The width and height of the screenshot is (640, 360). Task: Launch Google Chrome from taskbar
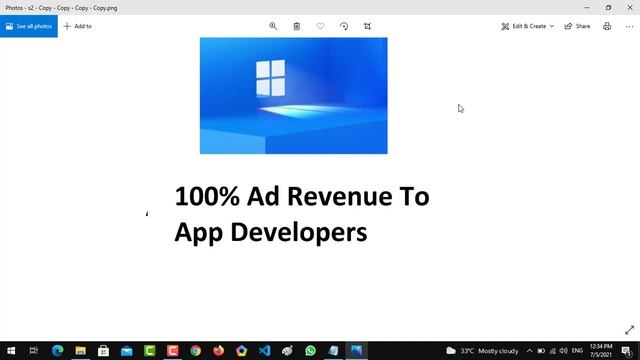(196, 351)
